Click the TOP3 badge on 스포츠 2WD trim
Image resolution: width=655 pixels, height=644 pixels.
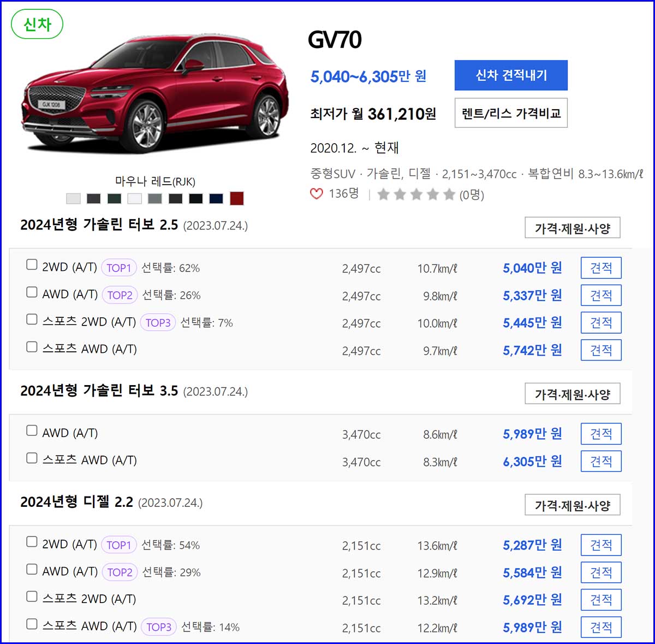(157, 322)
